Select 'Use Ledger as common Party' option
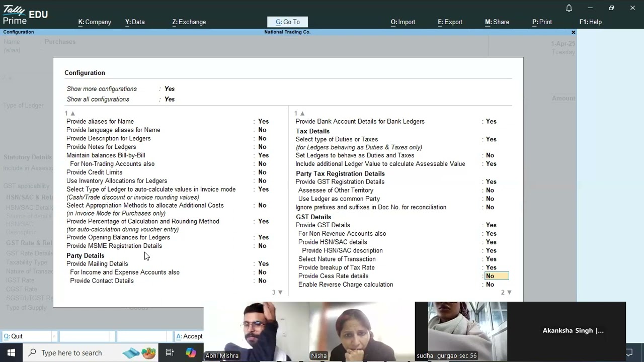The image size is (644, 362). click(x=339, y=199)
